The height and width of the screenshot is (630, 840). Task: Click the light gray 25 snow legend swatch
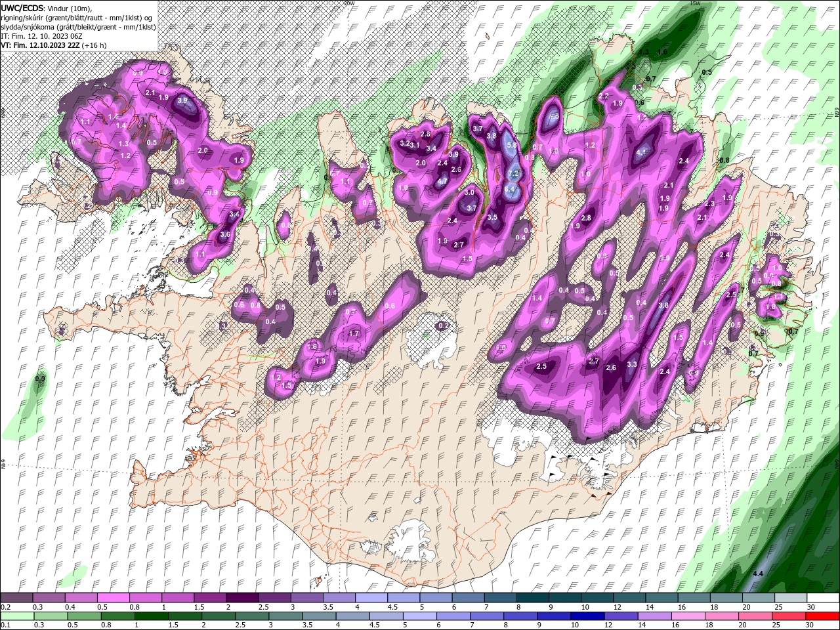pyautogui.click(x=791, y=598)
